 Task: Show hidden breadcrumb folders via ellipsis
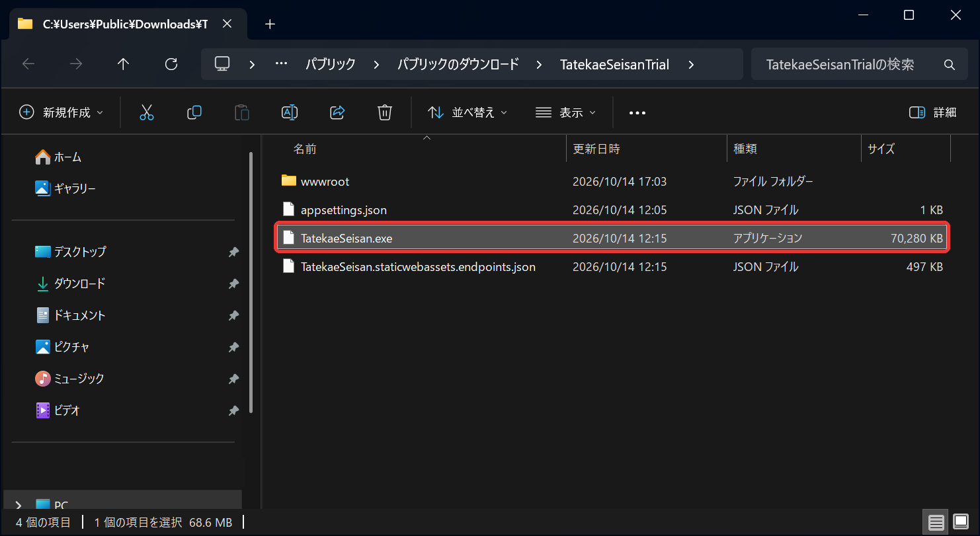281,64
